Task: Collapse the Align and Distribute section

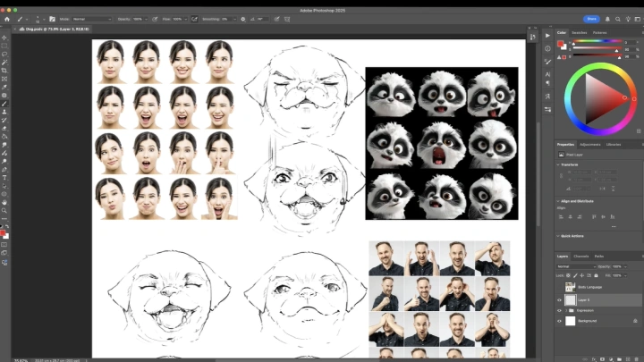Action: [x=558, y=201]
